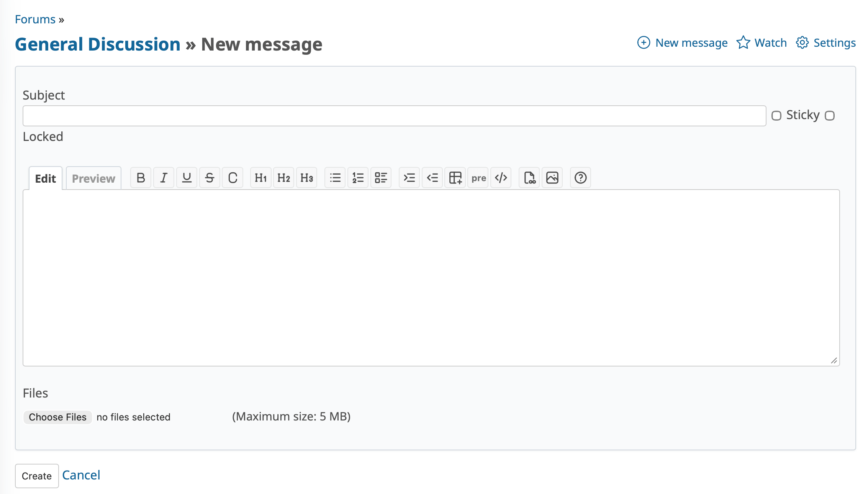Insert a Heading 1
The width and height of the screenshot is (868, 494).
pos(260,177)
